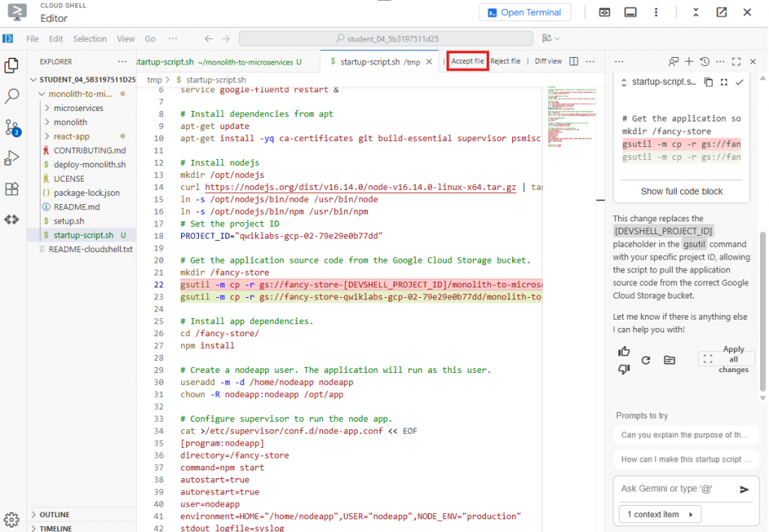769x532 pixels.
Task: Click Show full code block
Action: (x=681, y=191)
